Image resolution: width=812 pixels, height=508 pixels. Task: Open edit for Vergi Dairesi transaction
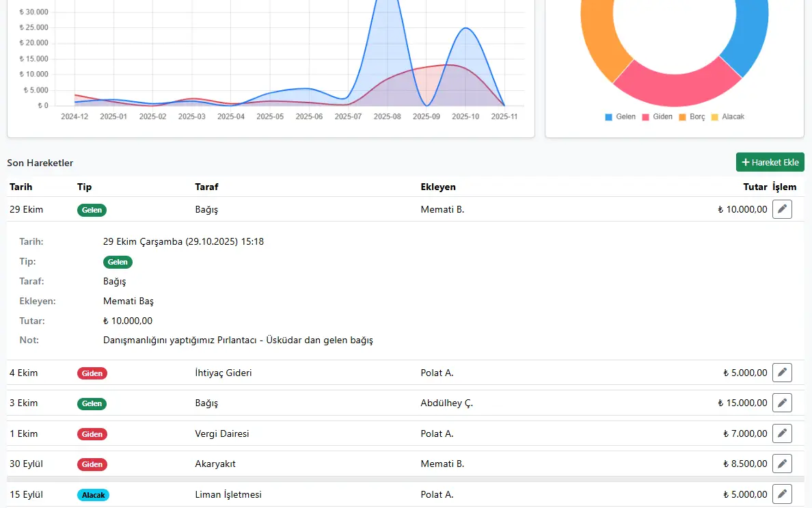point(782,433)
